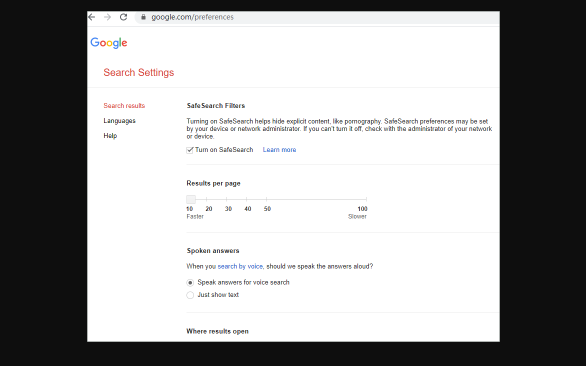586x366 pixels.
Task: Click the browser forward arrow
Action: click(x=107, y=17)
